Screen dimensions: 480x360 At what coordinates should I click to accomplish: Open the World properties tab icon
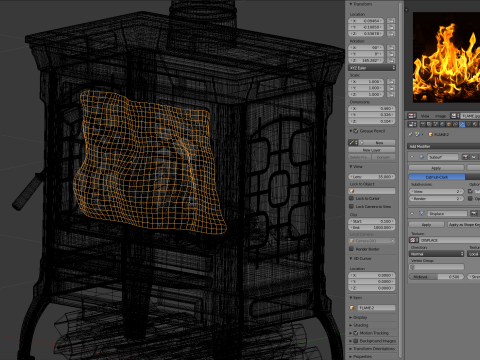[x=442, y=124]
